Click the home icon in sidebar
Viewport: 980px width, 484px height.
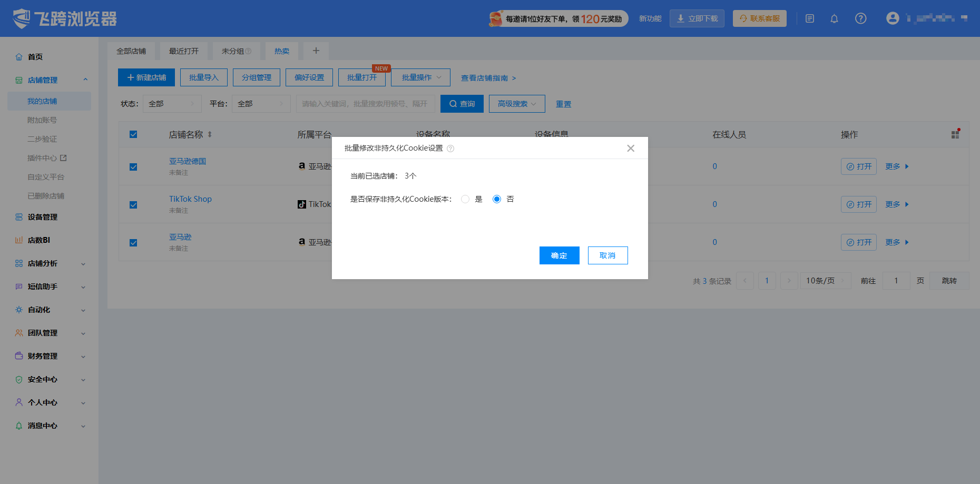19,57
